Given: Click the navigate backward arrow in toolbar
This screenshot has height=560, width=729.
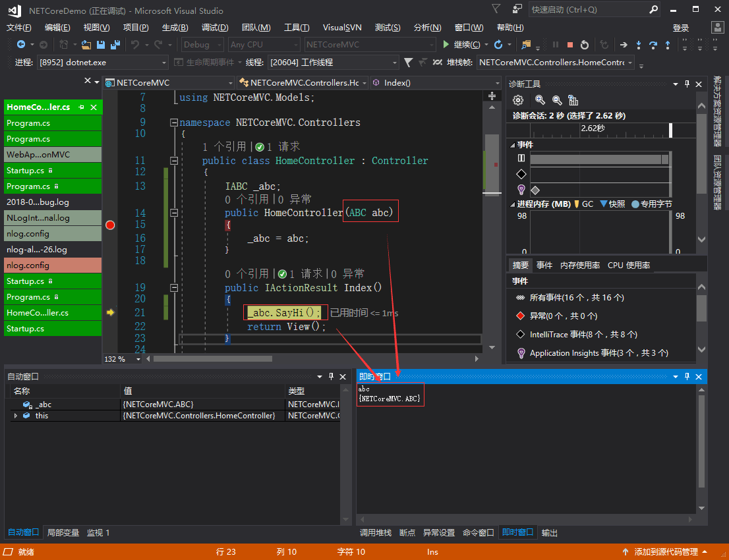Looking at the screenshot, I should click(21, 45).
